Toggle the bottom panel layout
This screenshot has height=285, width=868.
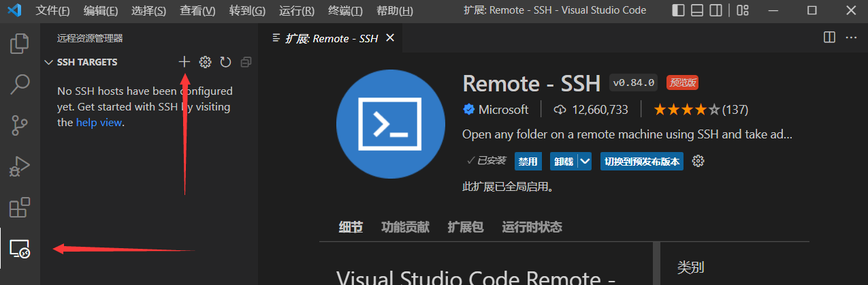tap(696, 11)
